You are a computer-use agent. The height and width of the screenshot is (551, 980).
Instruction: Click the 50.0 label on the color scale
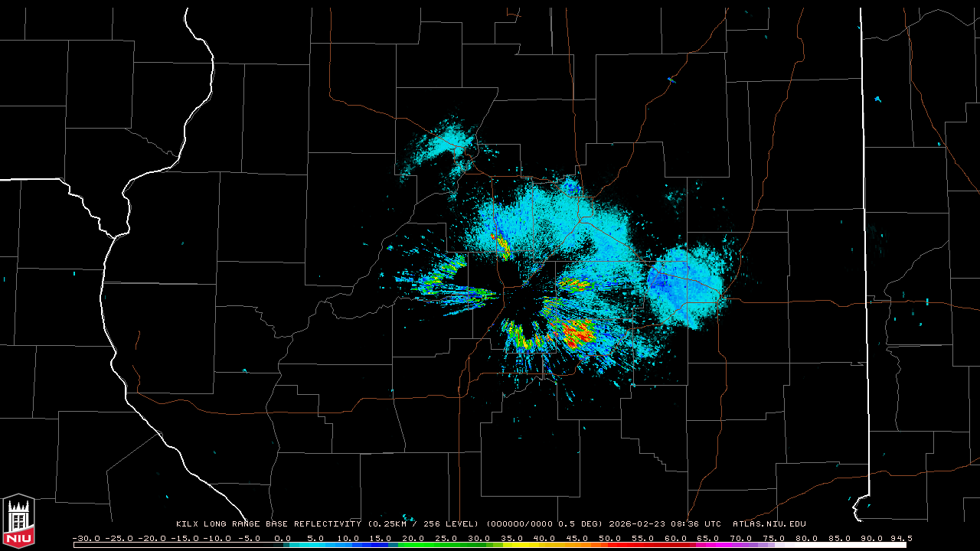click(x=610, y=538)
